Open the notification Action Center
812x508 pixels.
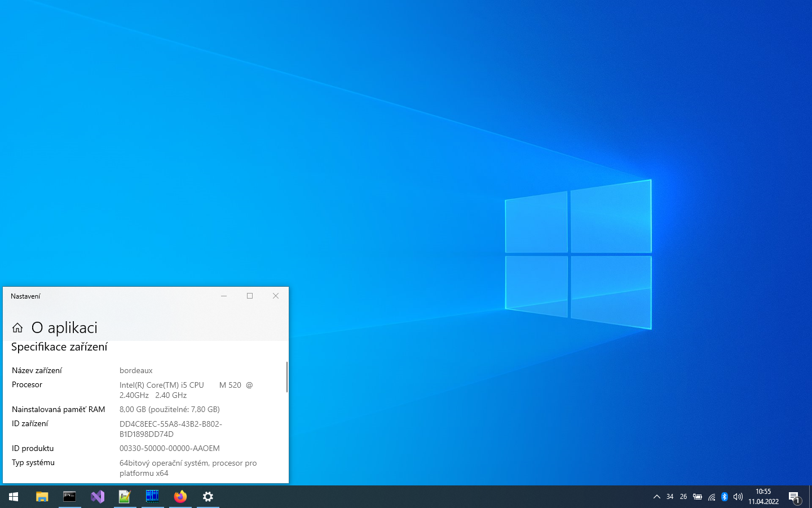(794, 497)
